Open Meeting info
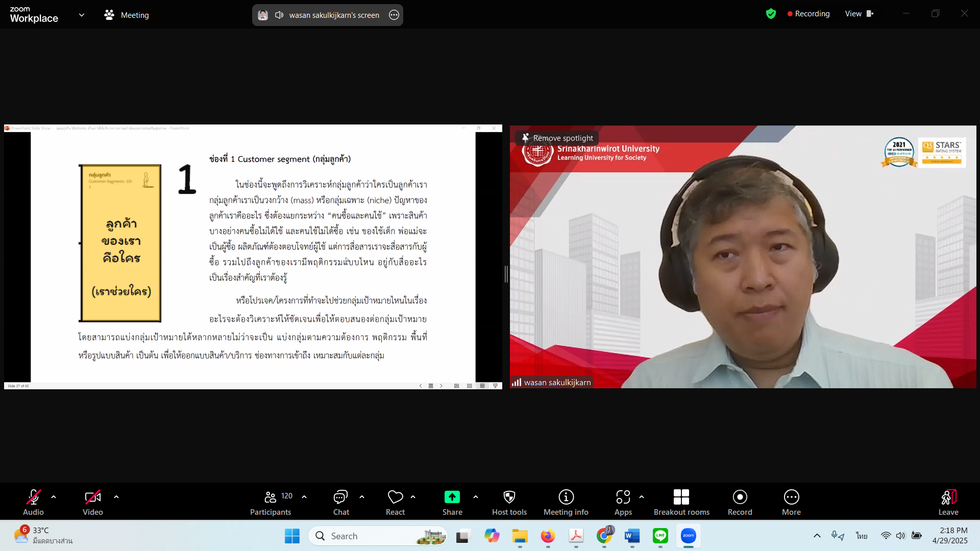 pyautogui.click(x=566, y=497)
